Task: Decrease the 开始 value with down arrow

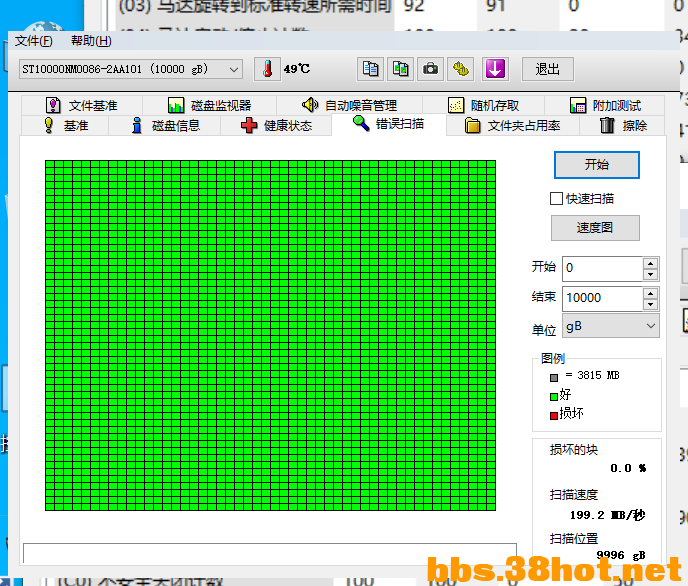Action: point(650,275)
